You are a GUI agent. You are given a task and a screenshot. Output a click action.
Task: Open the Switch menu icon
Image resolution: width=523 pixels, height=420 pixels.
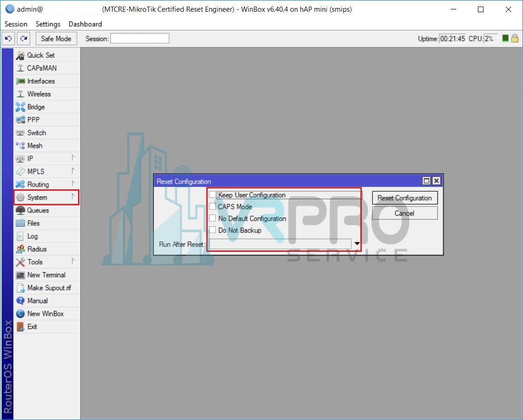[20, 133]
